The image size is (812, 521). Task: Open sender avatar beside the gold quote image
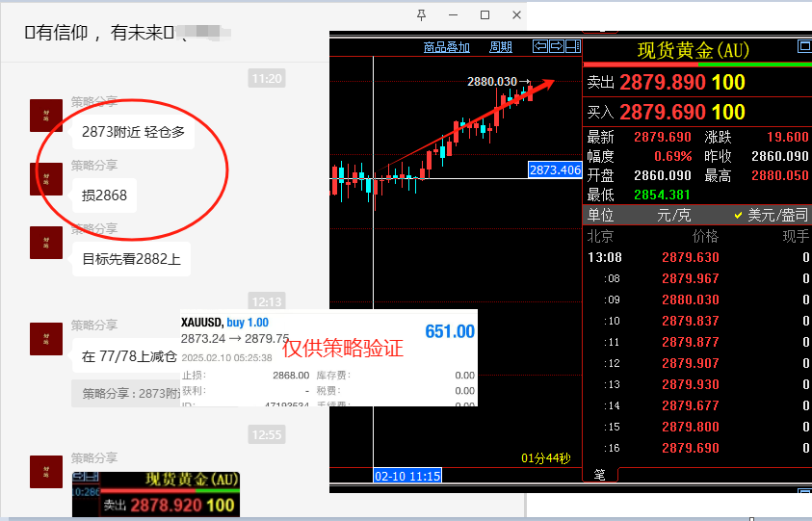pos(46,472)
